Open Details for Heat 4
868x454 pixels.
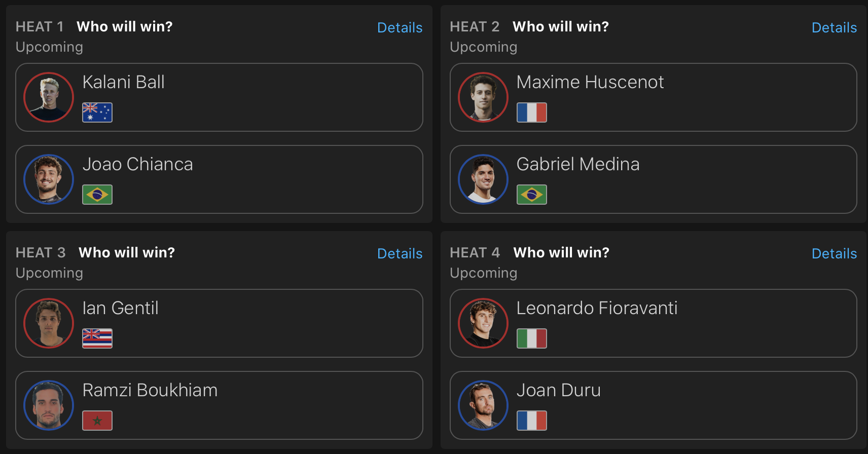[834, 254]
